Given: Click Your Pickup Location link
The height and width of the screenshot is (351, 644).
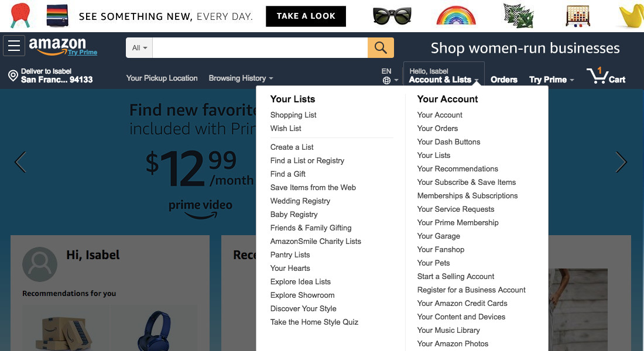Looking at the screenshot, I should (162, 78).
